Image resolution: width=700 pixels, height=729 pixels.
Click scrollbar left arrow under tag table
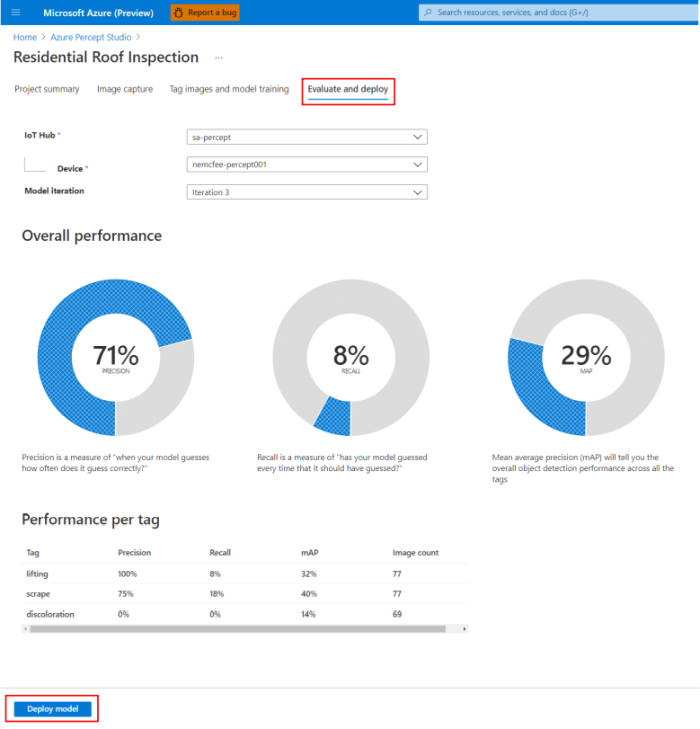pos(25,629)
